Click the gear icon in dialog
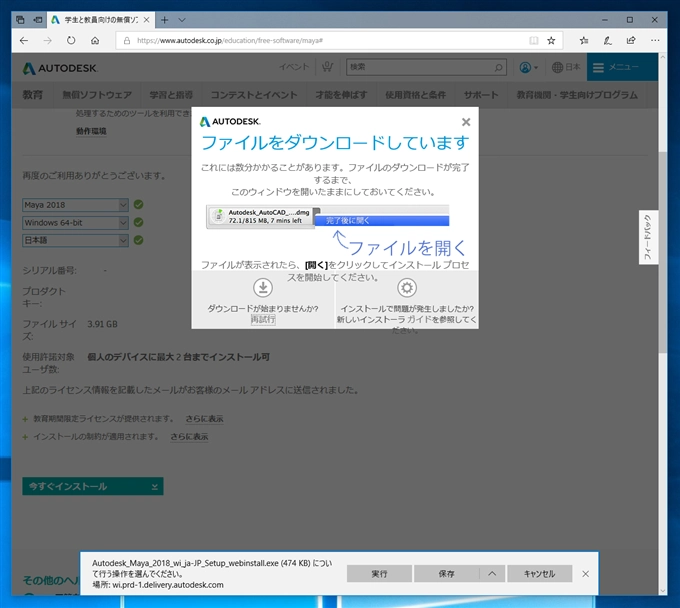Screen dimensions: 680x608 point(407,288)
